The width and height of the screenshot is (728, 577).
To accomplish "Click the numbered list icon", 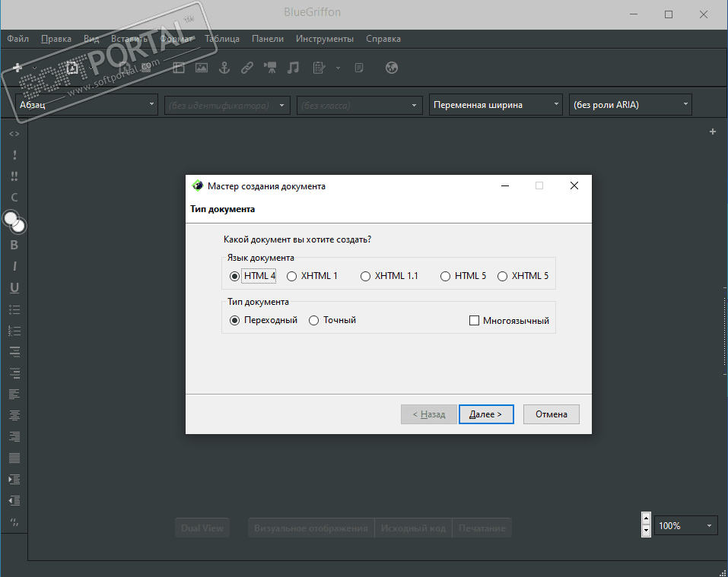I will click(14, 331).
